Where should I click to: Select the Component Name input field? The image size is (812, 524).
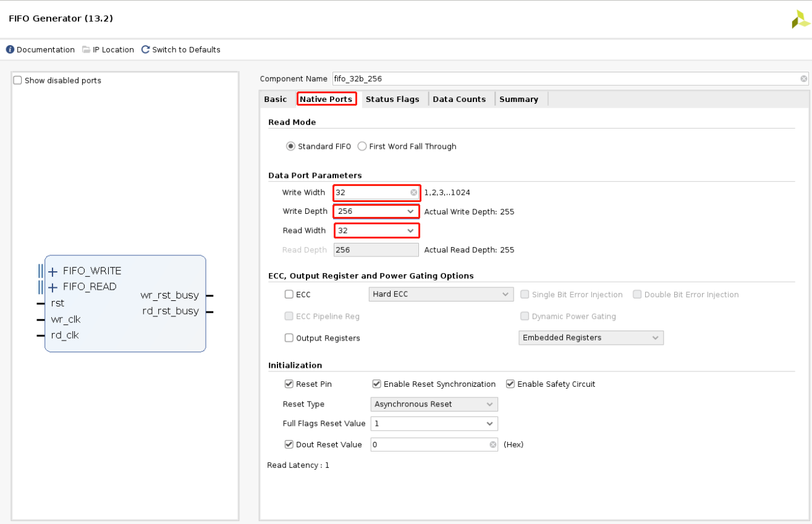click(x=556, y=78)
